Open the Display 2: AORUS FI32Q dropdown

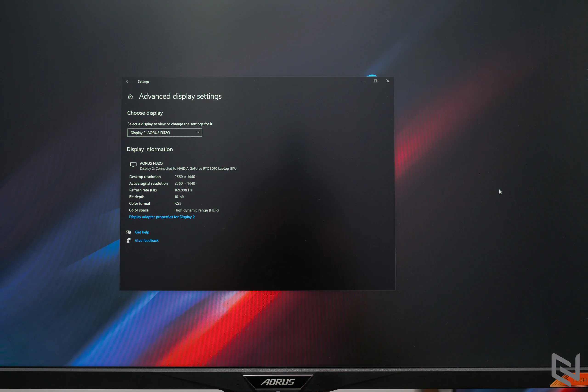click(164, 133)
